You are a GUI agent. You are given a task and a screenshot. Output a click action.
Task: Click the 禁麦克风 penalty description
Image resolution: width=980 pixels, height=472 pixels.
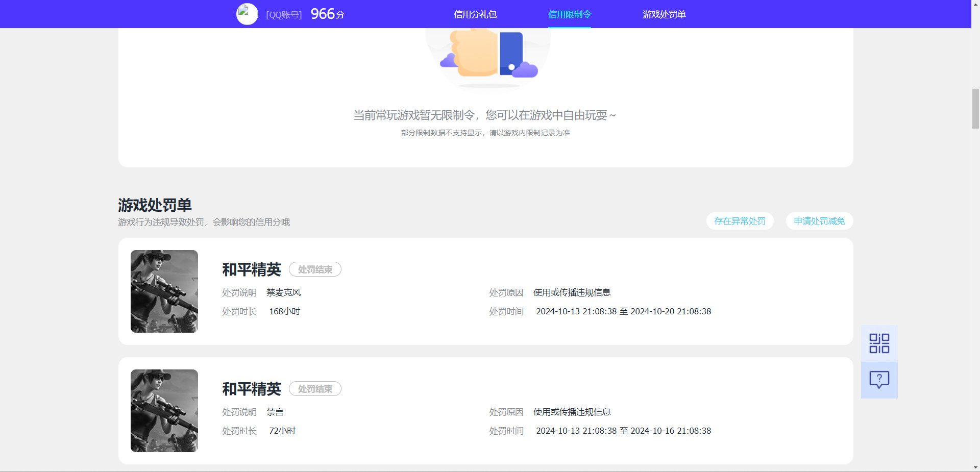click(x=283, y=292)
